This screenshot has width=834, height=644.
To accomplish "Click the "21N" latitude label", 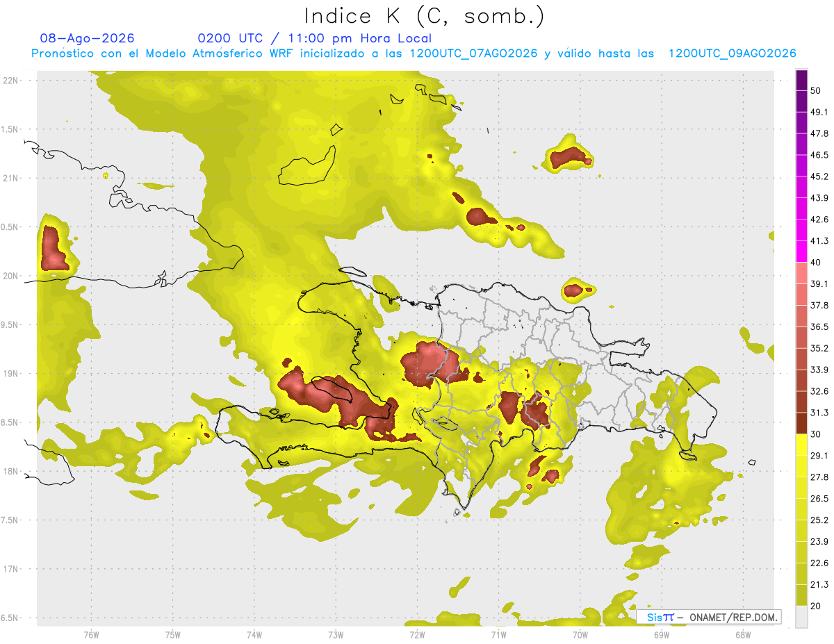I will point(11,179).
